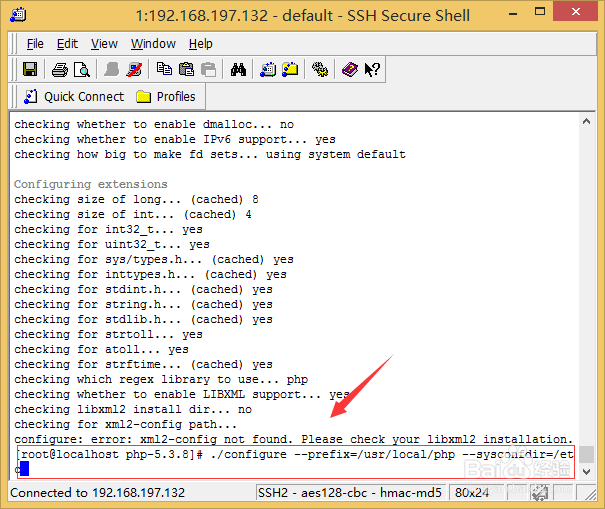The width and height of the screenshot is (605, 509).
Task: Click the Quick Connect button
Action: point(74,96)
